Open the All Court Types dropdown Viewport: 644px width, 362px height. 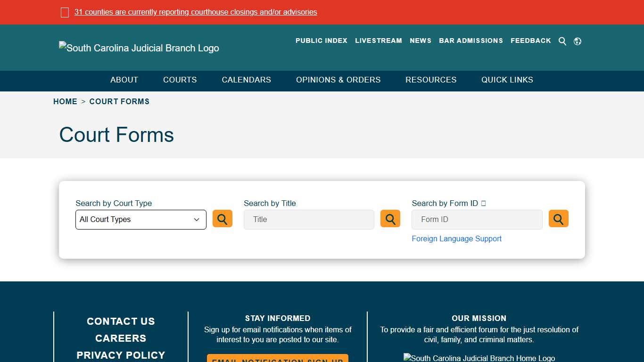click(x=140, y=219)
